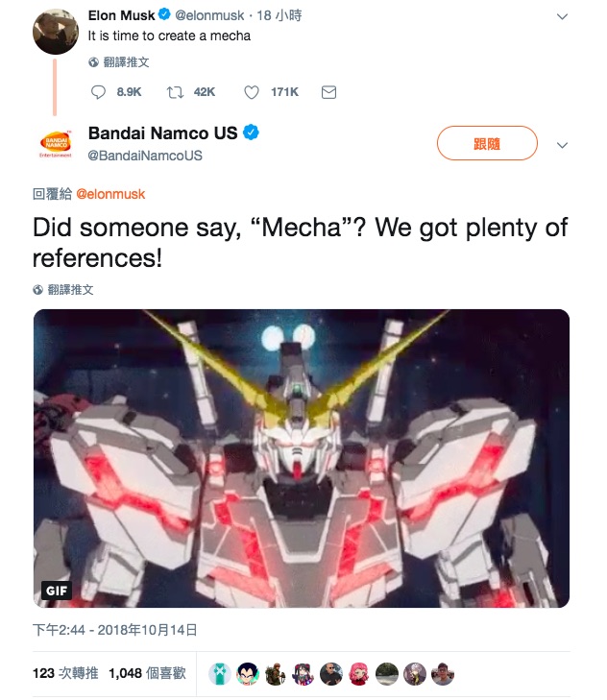Click the envelope direct message icon
Image resolution: width=607 pixels, height=700 pixels.
click(x=328, y=92)
